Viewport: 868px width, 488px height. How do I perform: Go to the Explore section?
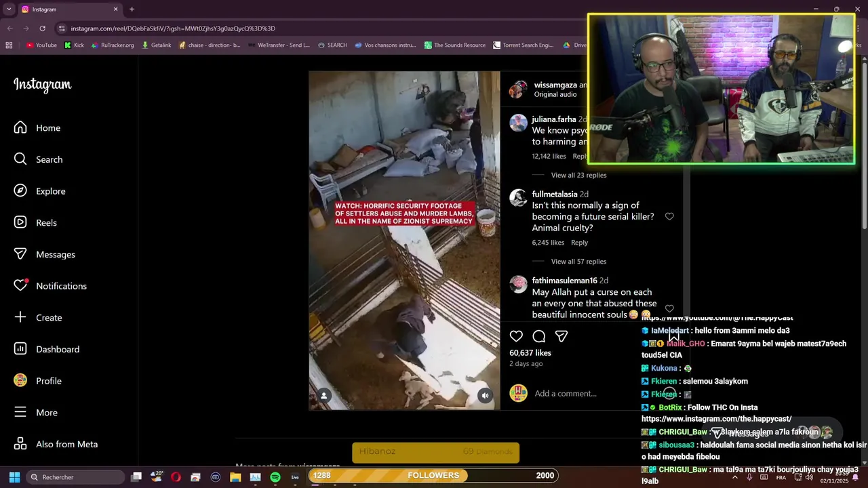point(39,191)
